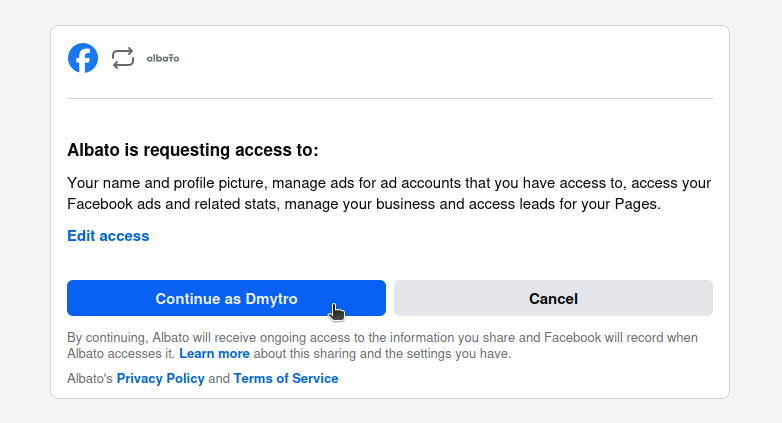Click the horizontal divider under the logos
The width and height of the screenshot is (782, 423).
tap(390, 99)
